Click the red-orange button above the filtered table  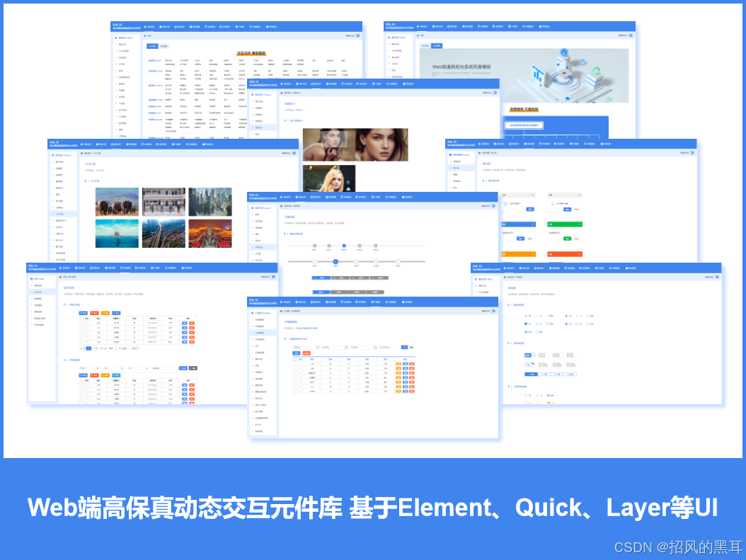point(306,353)
